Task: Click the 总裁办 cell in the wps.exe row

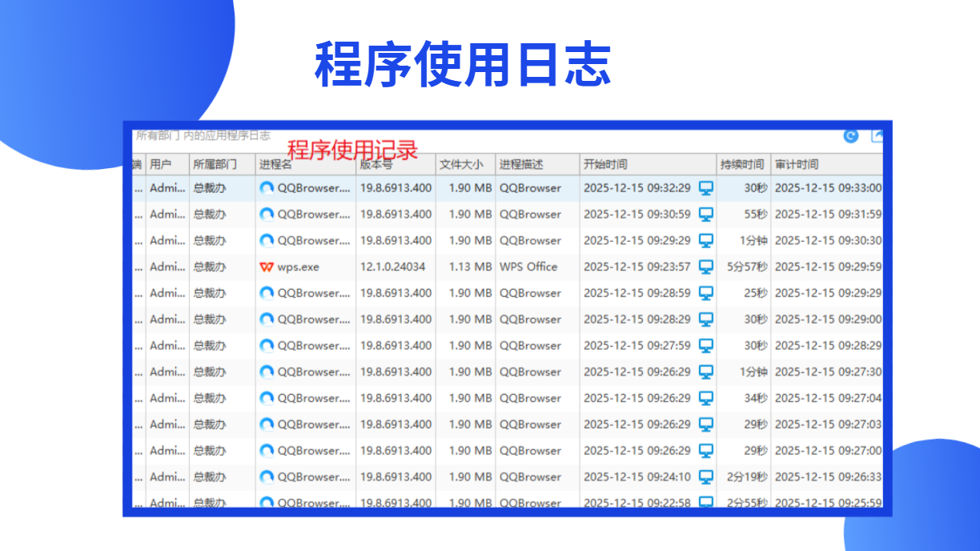Action: tap(210, 267)
